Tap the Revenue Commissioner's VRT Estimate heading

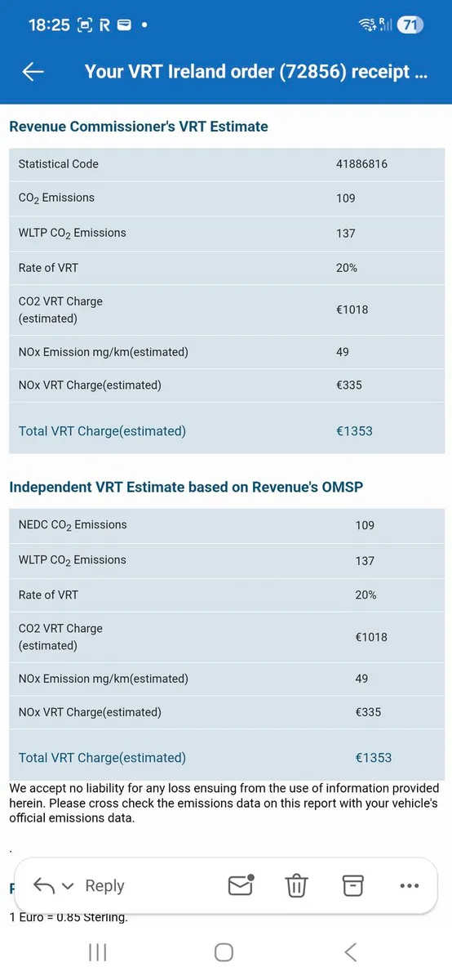tap(139, 127)
